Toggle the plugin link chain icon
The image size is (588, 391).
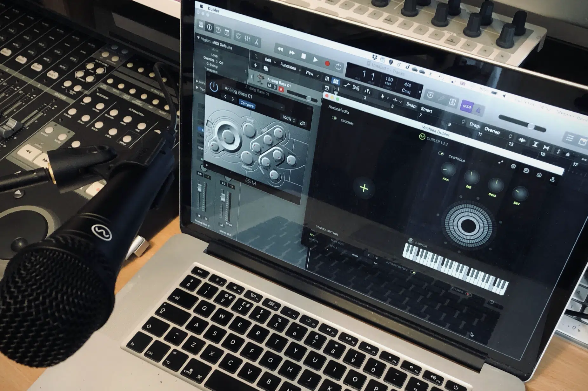pos(303,123)
